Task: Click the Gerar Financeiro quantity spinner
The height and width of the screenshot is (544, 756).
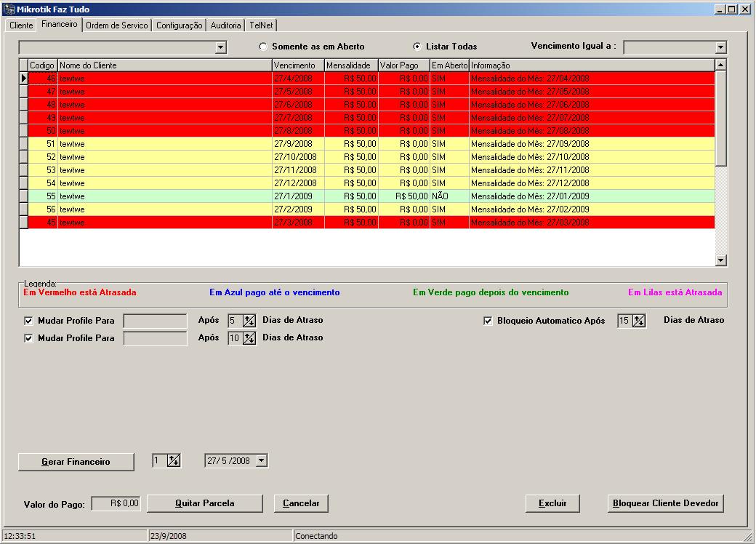Action: point(174,460)
